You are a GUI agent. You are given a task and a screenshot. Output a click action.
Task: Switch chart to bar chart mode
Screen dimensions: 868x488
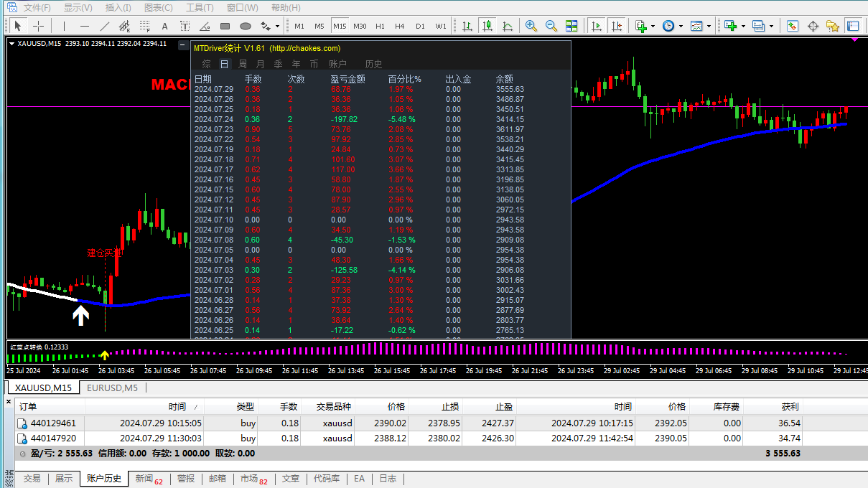point(467,26)
